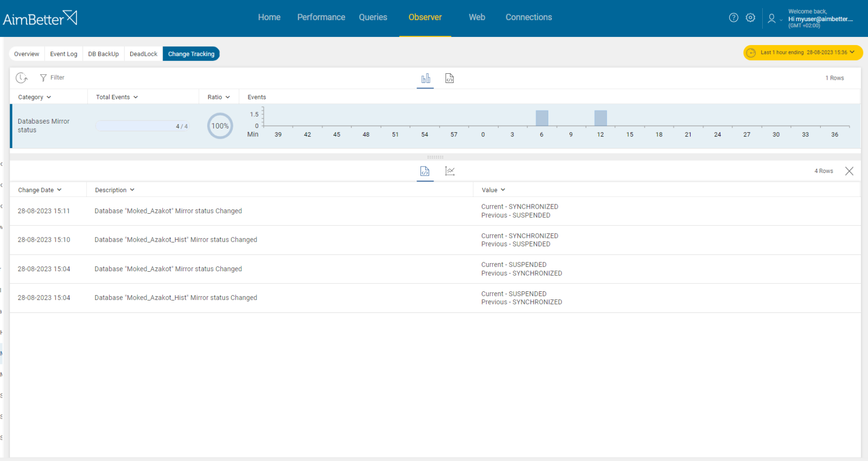Screen dimensions: 868x461
Task: Click the Hi myuser@aimbetter welcome text
Action: (x=820, y=19)
